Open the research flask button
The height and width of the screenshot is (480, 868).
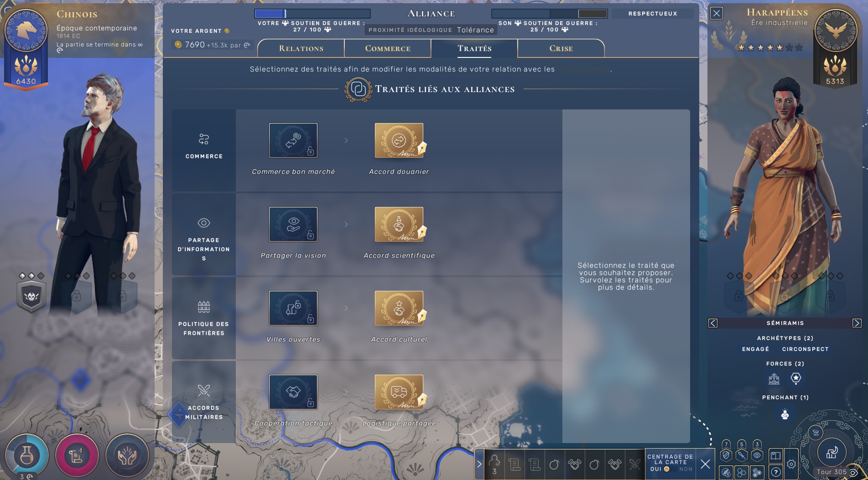pyautogui.click(x=27, y=455)
